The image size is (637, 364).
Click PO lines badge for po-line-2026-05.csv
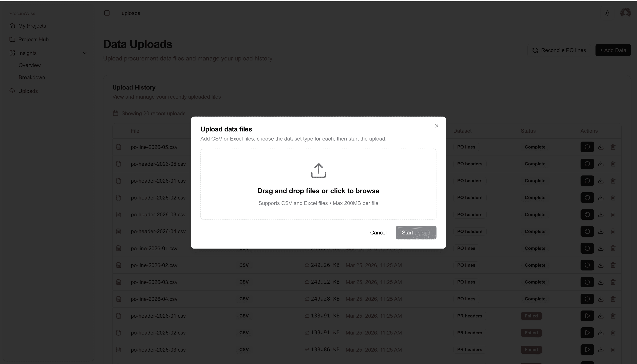point(466,147)
